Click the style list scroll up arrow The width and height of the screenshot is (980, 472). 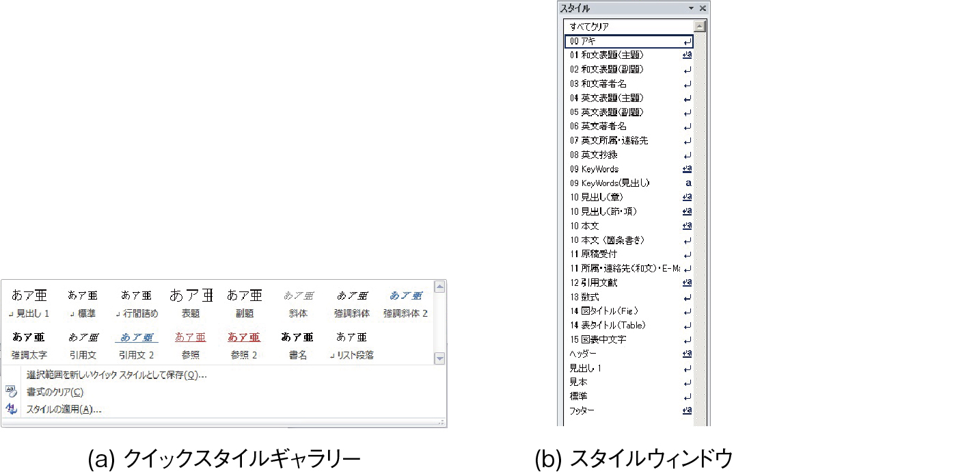tap(699, 27)
